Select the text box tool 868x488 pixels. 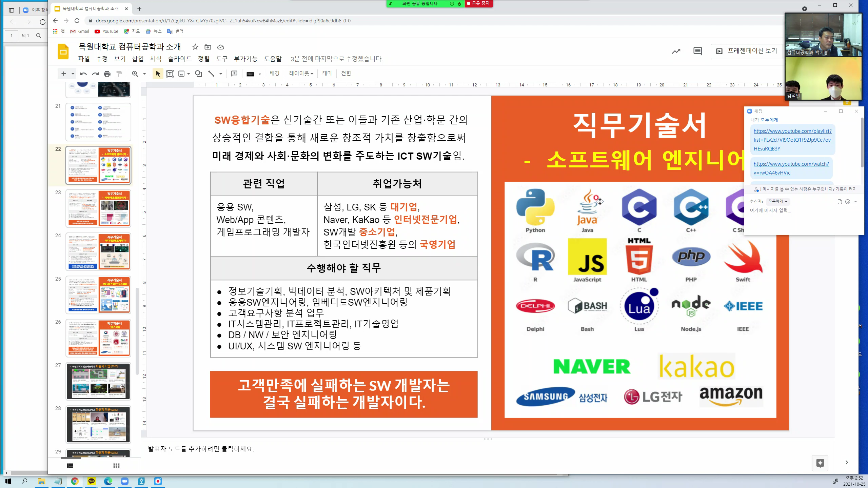coord(170,74)
